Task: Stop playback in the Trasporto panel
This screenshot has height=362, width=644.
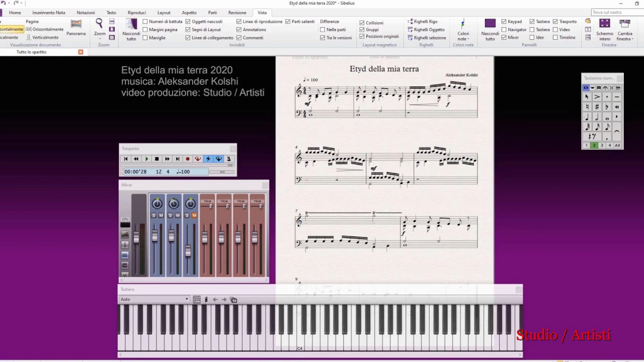Action: coord(156,159)
